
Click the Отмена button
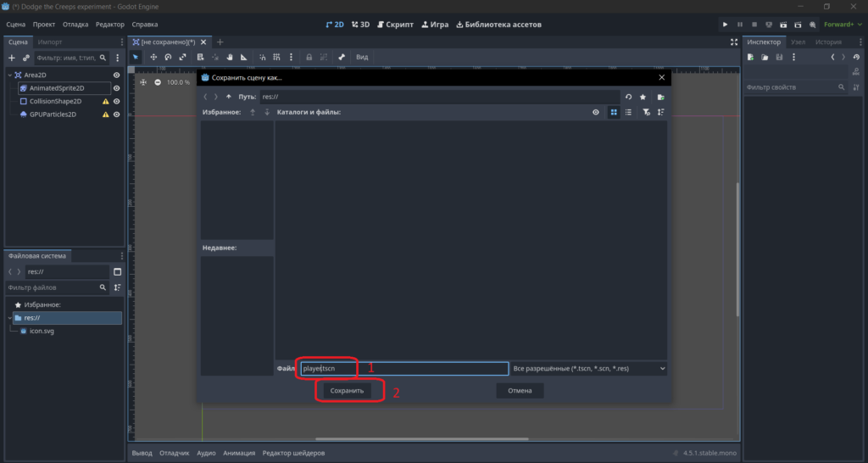520,390
